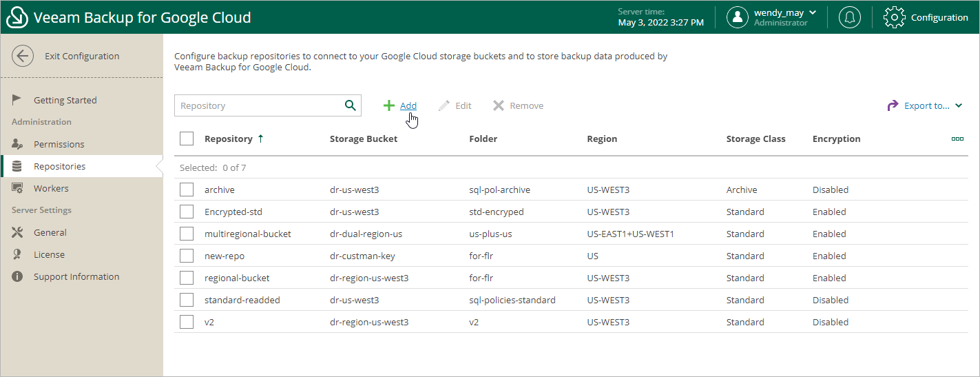Click the Configuration button label
Viewport: 980px width, 377px height.
tap(939, 17)
